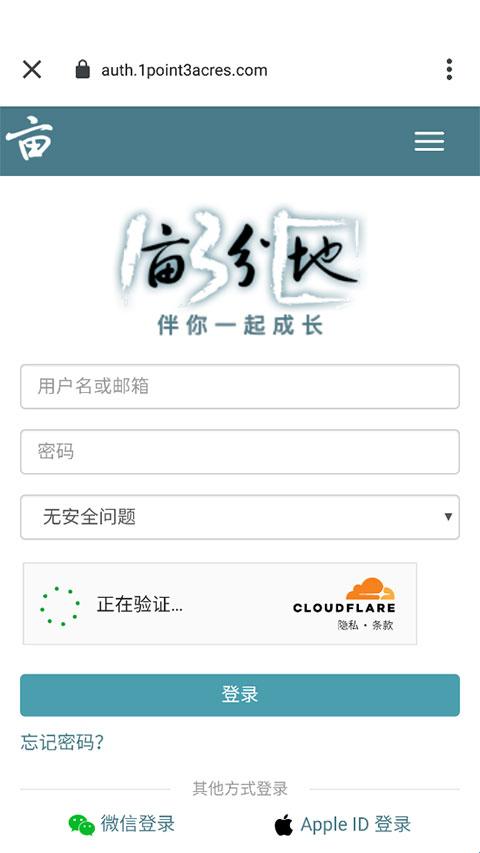Click the dropdown arrow of security question
The width and height of the screenshot is (480, 853).
448,517
